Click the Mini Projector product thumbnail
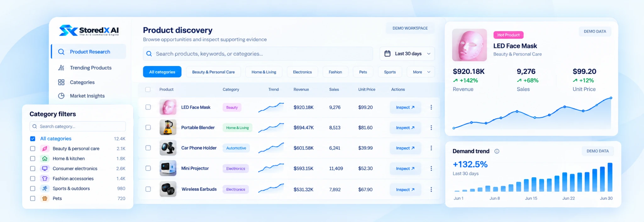The width and height of the screenshot is (644, 222). [168, 168]
